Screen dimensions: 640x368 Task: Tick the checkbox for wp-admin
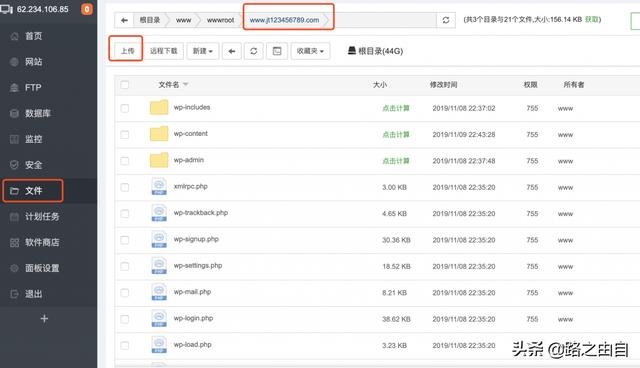(x=124, y=161)
